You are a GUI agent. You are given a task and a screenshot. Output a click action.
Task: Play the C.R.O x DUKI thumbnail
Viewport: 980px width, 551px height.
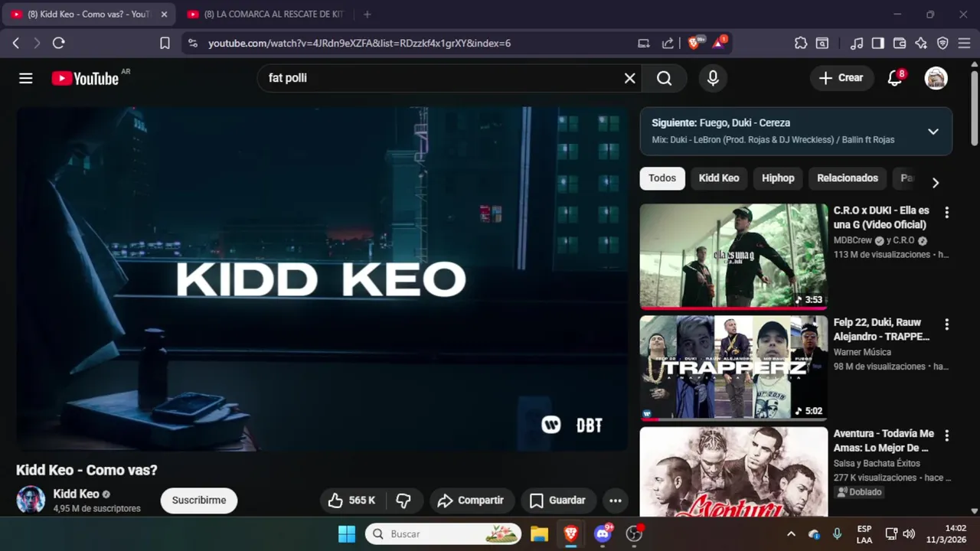click(733, 256)
